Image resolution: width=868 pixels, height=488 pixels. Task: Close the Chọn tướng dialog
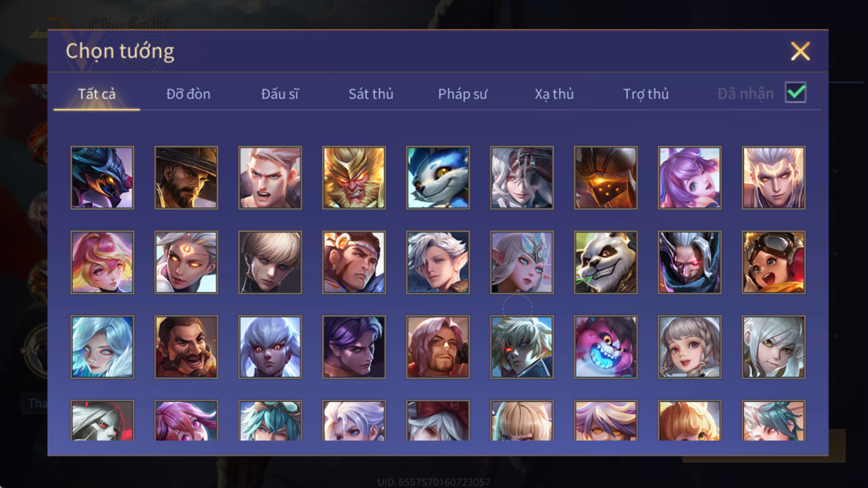[800, 52]
